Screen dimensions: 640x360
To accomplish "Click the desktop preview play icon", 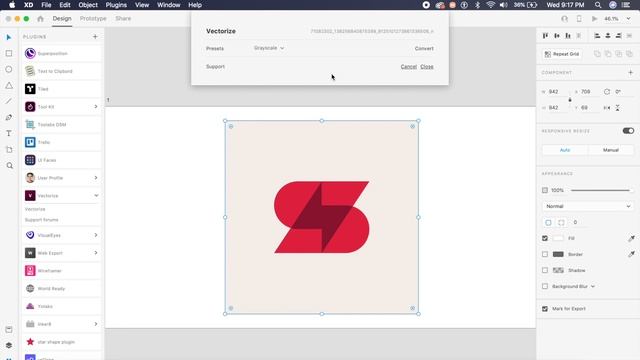I will pyautogui.click(x=594, y=19).
